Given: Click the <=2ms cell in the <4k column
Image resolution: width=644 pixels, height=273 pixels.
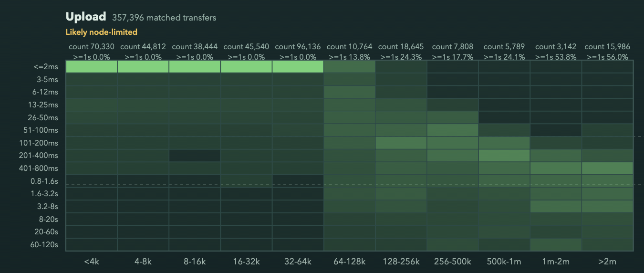Looking at the screenshot, I should pyautogui.click(x=92, y=67).
